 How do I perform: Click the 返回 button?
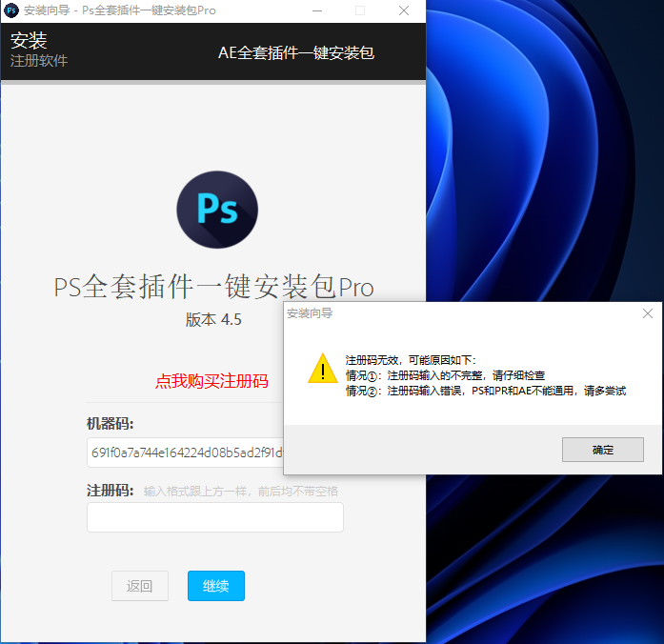140,586
